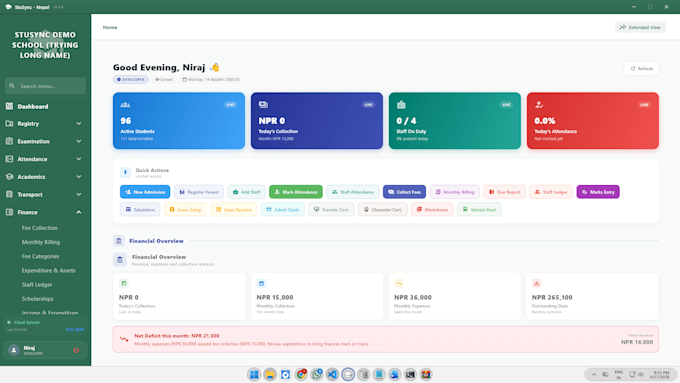
Task: Expand the Attendance menu chevron
Action: coord(78,159)
